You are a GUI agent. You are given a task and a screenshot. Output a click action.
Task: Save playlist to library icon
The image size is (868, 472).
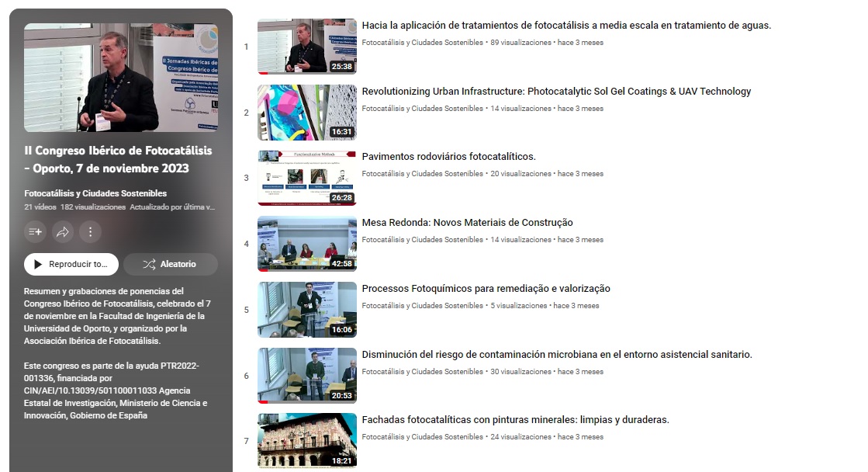[35, 231]
